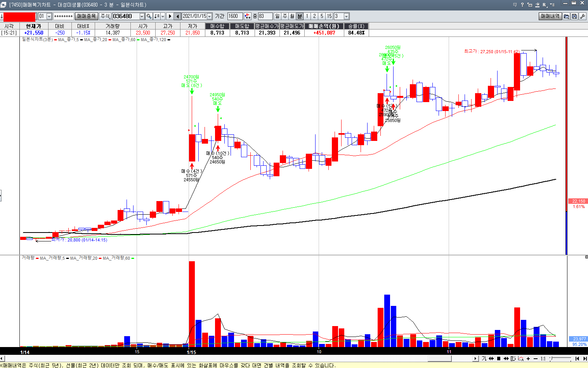Open the date 2021/01/15 dropdown
588x368 pixels.
[x=210, y=16]
